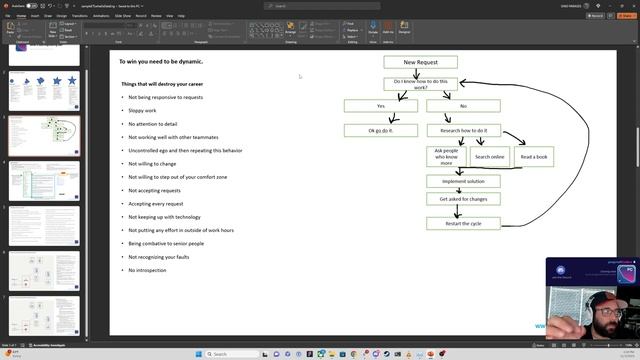Open the Layout dropdown
Screen dimensions: 640x360
click(x=68, y=24)
